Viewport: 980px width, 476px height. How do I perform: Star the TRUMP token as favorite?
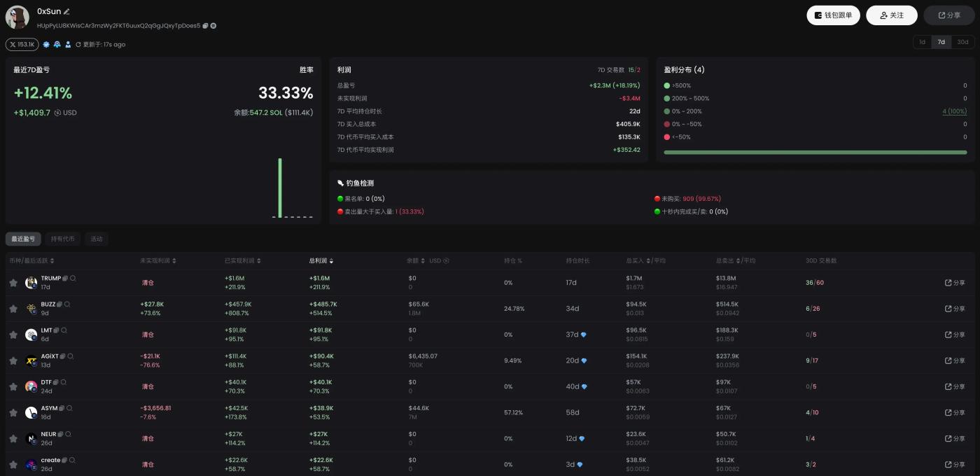coord(13,283)
